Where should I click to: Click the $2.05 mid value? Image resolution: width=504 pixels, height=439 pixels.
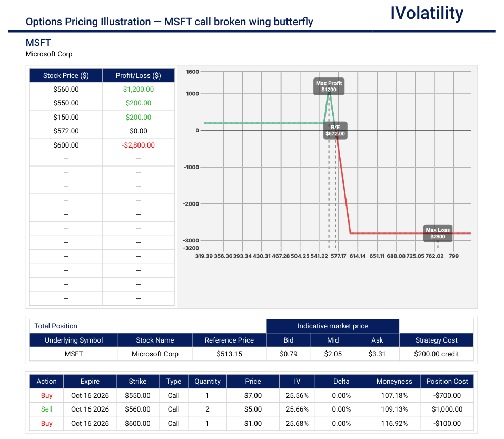click(x=333, y=354)
